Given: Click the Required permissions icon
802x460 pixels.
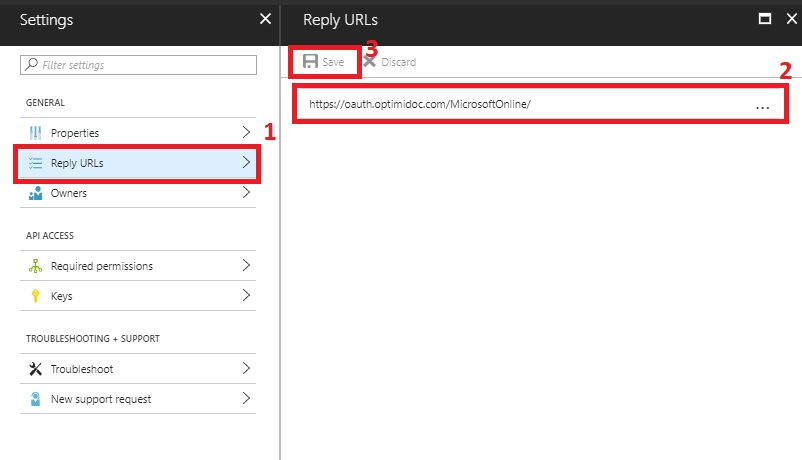Looking at the screenshot, I should tap(35, 266).
